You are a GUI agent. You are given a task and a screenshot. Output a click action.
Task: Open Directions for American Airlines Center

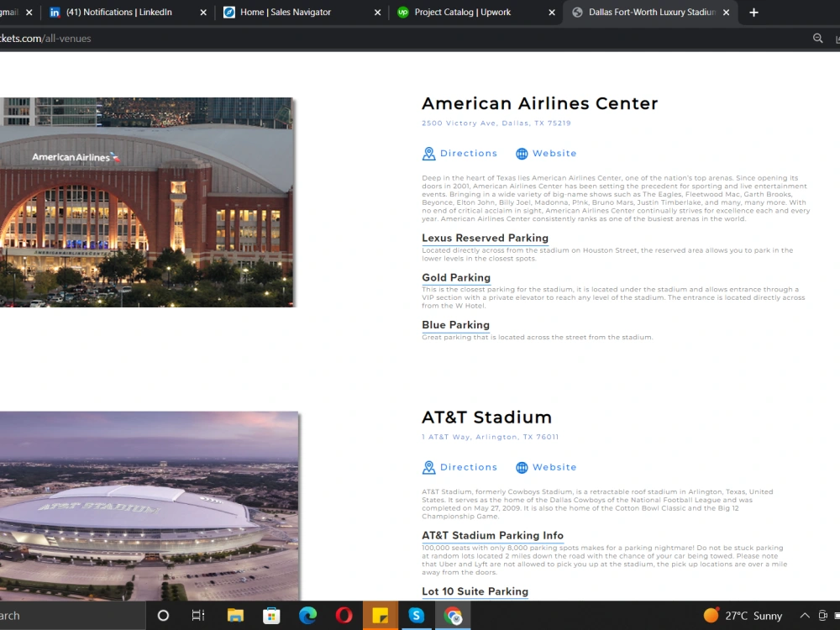coord(468,153)
